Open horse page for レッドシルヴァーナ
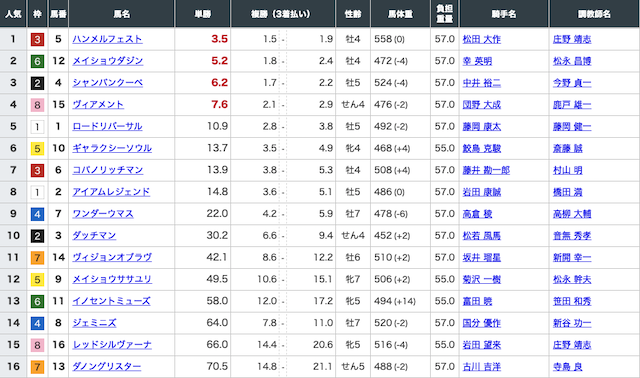Screen dimensions: 640x378 pyautogui.click(x=112, y=345)
